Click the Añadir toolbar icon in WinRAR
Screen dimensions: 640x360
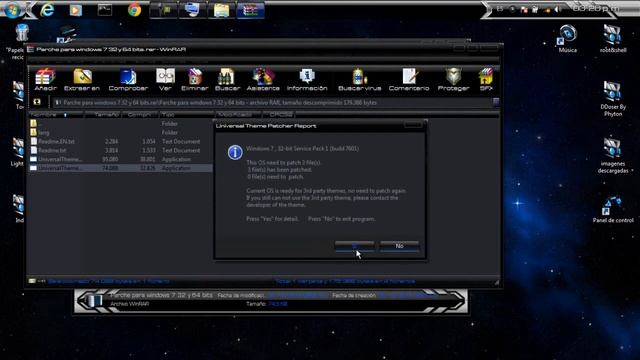click(x=45, y=80)
